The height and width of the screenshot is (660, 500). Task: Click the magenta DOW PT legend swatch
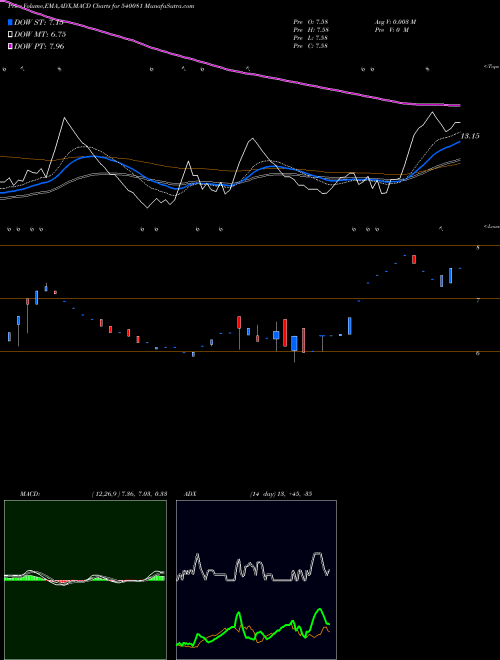pyautogui.click(x=11, y=46)
